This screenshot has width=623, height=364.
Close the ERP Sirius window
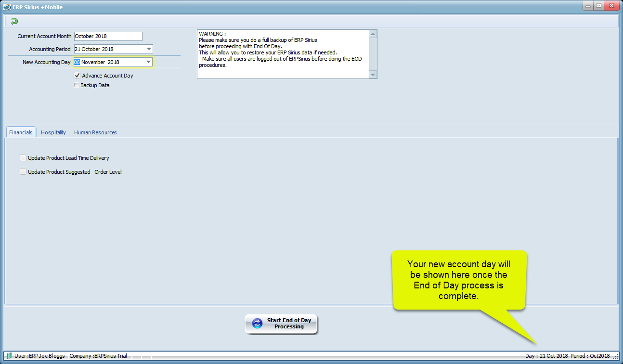(612, 6)
